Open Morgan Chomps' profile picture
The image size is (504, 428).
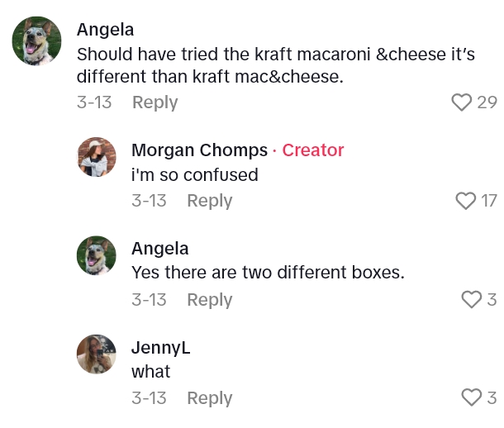point(97,157)
